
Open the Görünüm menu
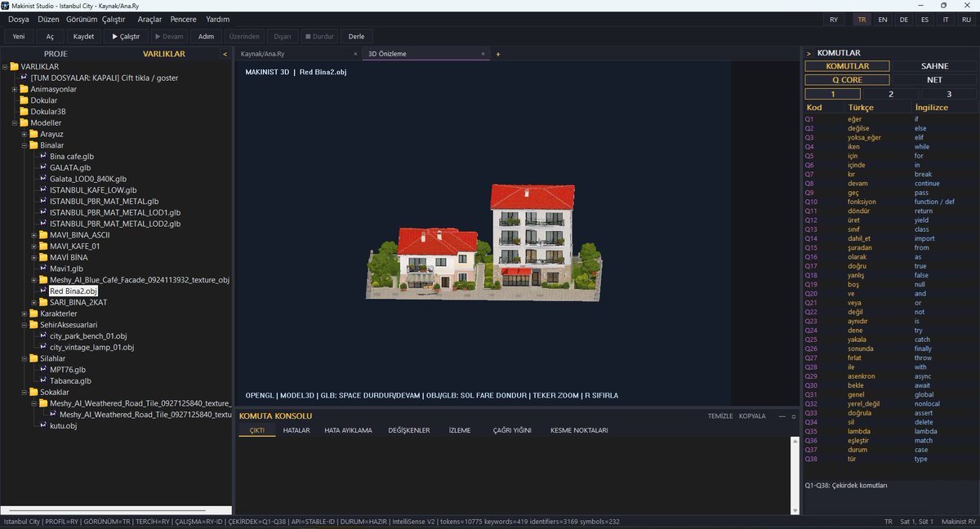point(82,19)
